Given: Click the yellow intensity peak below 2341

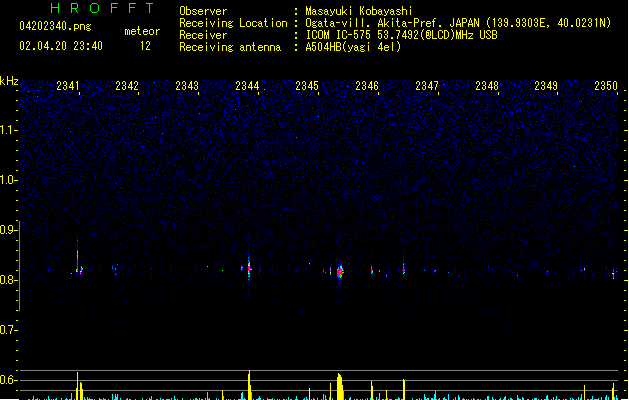Looking at the screenshot, I should (x=78, y=386).
